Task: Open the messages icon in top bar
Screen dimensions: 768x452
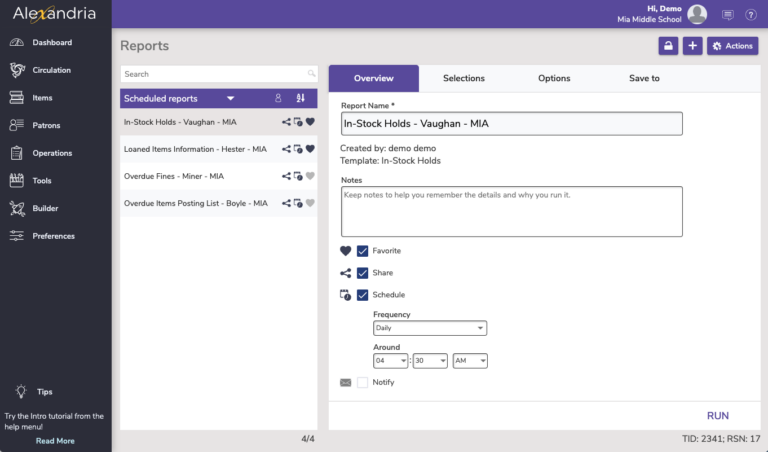Action: (x=727, y=14)
